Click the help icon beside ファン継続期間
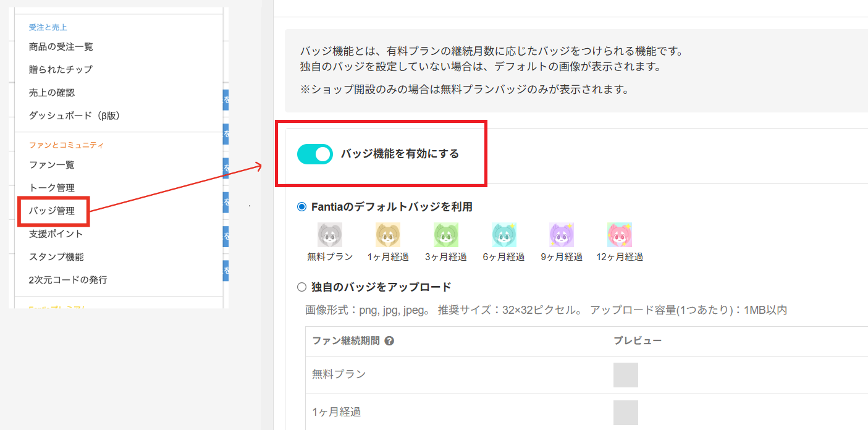Screen dimensions: 868x430 389,341
